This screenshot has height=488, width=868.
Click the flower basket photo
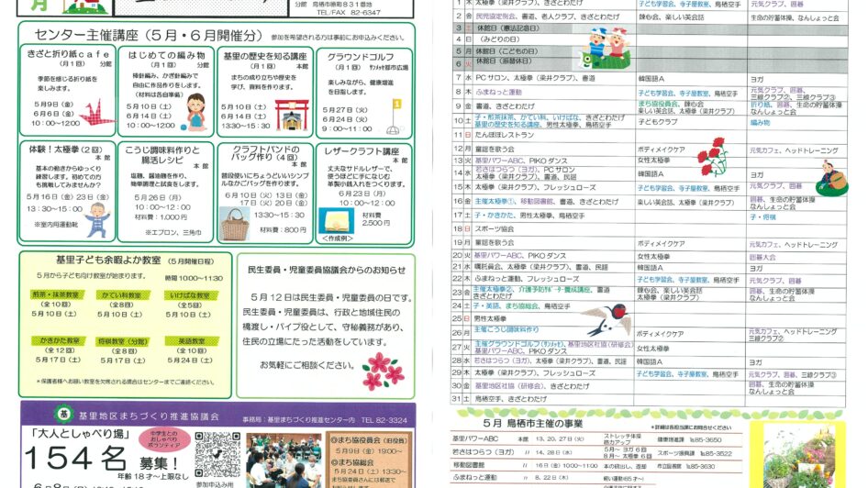(798, 456)
